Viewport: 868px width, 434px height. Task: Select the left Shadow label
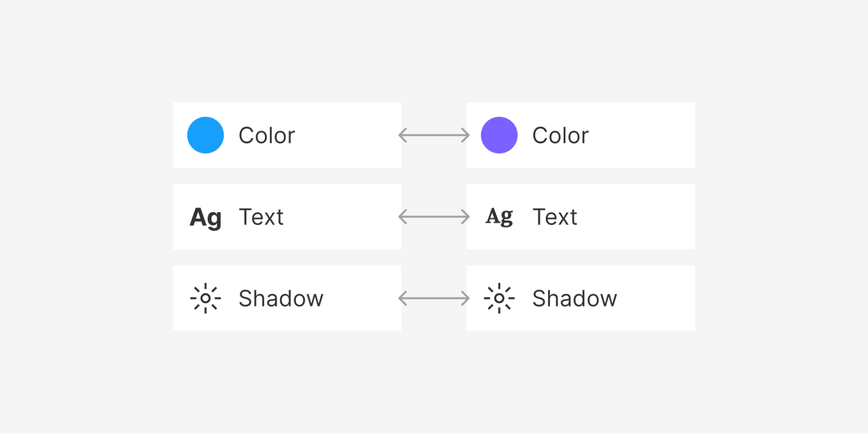pos(281,299)
